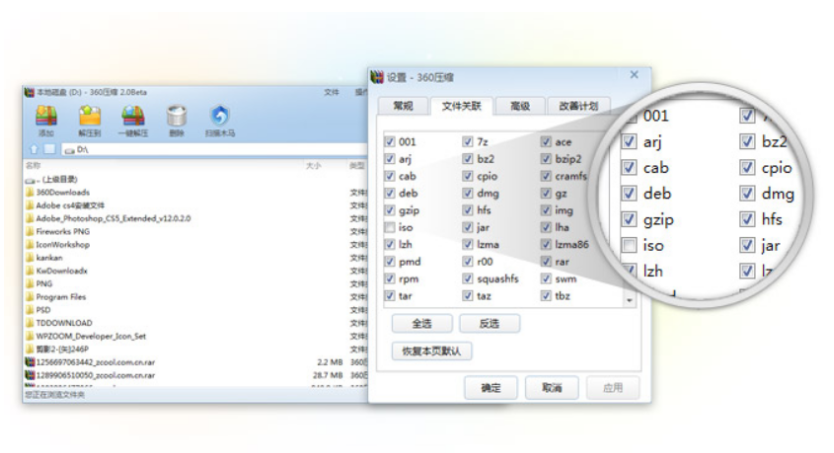834x453 pixels.
Task: Click the address bar showing D:\
Action: pyautogui.click(x=214, y=150)
